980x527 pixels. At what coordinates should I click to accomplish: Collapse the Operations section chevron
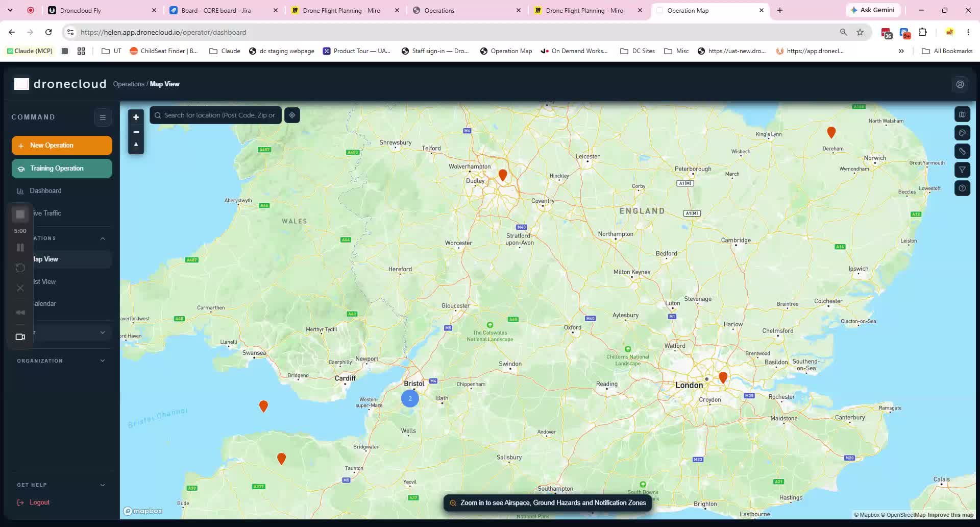pyautogui.click(x=103, y=238)
